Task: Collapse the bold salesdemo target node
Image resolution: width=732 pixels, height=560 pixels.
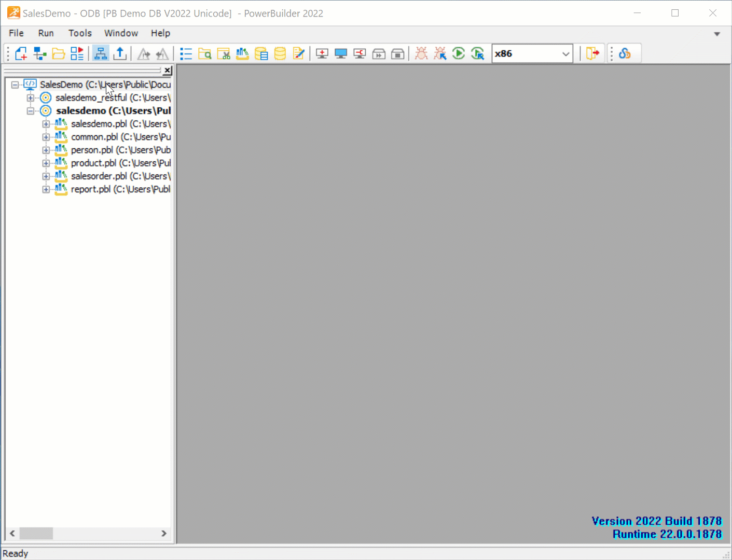Action: coord(31,110)
